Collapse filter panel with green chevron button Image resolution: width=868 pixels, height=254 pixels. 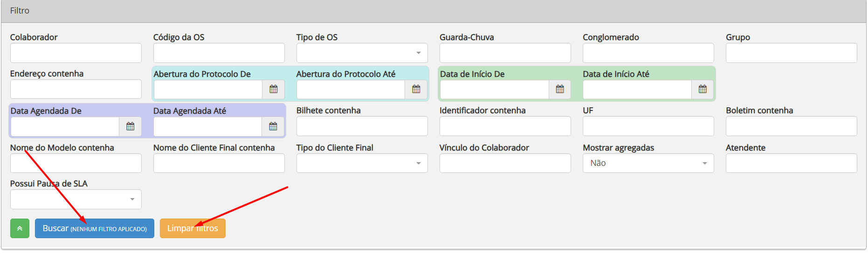(20, 228)
